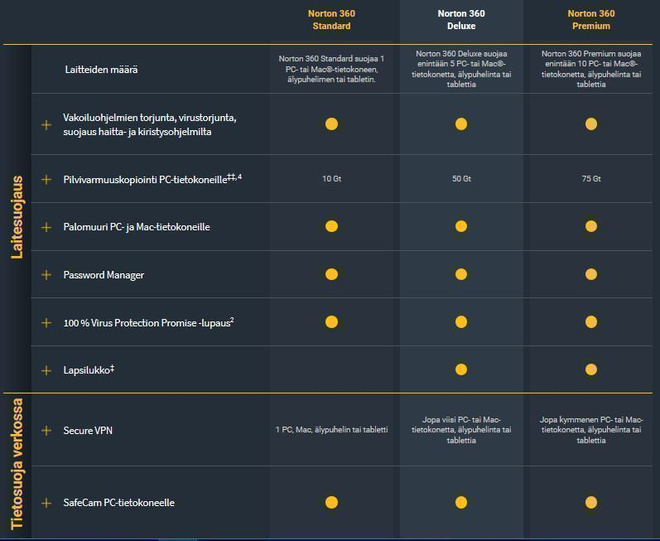The height and width of the screenshot is (541, 660).
Task: Click Standard dot for virus protection row
Action: (332, 124)
